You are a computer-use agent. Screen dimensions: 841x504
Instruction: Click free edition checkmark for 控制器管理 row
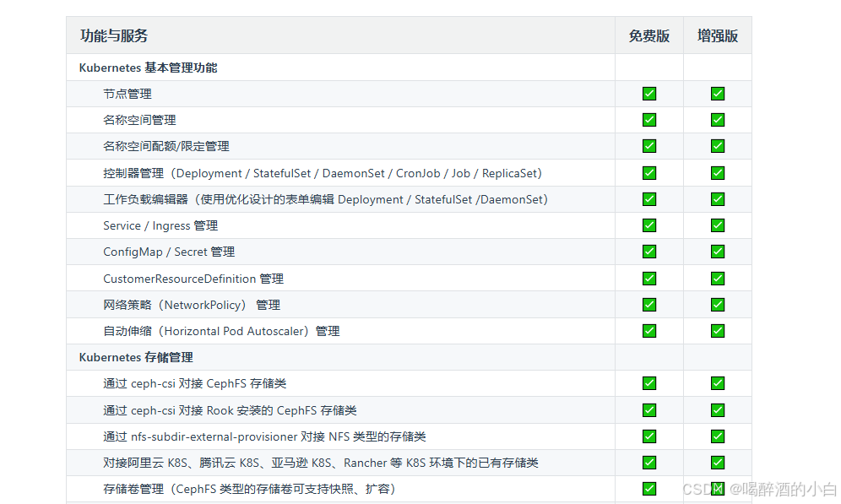[x=648, y=173]
